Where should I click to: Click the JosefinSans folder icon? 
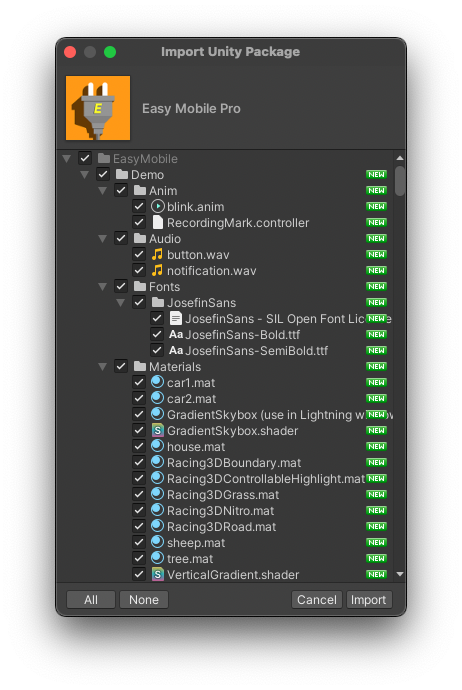tap(158, 302)
